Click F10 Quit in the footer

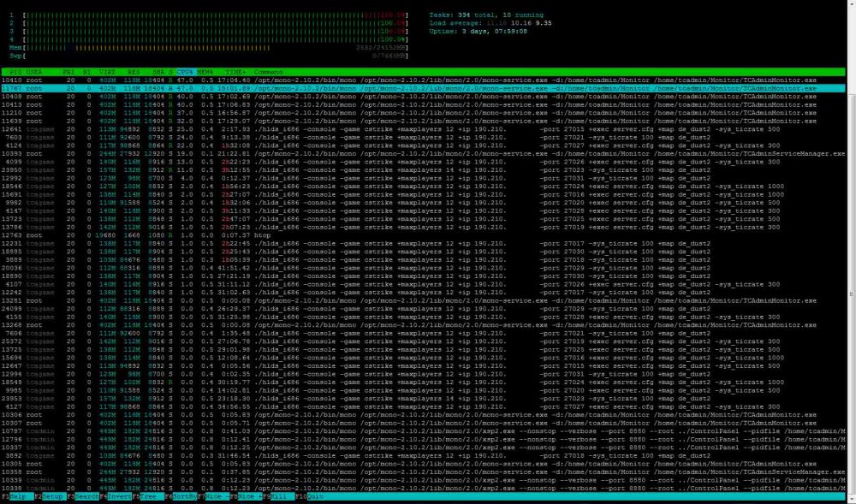(x=311, y=497)
